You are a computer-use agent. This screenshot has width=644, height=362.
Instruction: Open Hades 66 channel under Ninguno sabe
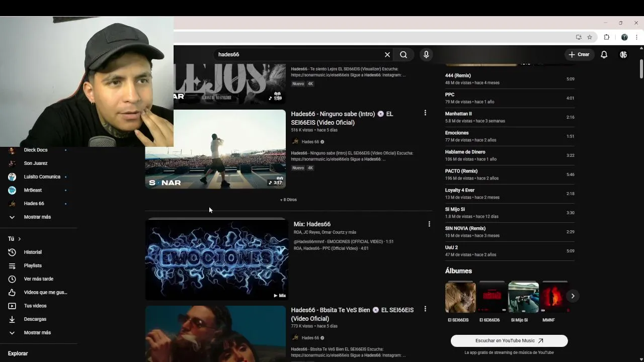pos(310,142)
